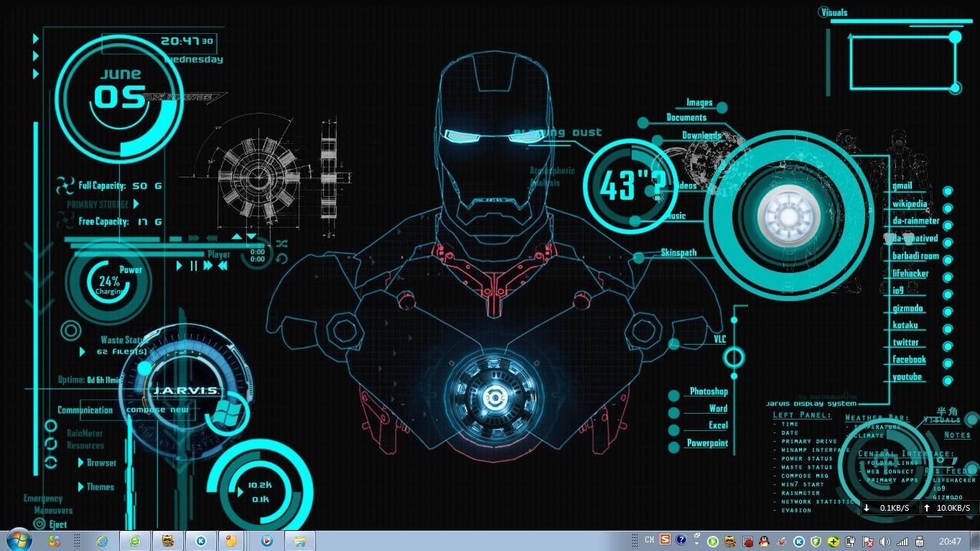Open the lifehacker web link
The width and height of the screenshot is (980, 551).
(x=910, y=274)
